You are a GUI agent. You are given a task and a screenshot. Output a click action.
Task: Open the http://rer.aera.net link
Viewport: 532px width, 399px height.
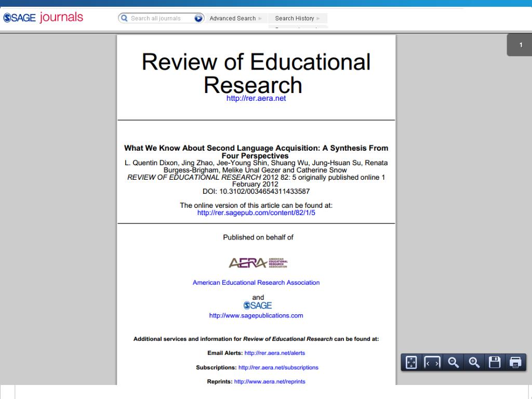pos(256,98)
